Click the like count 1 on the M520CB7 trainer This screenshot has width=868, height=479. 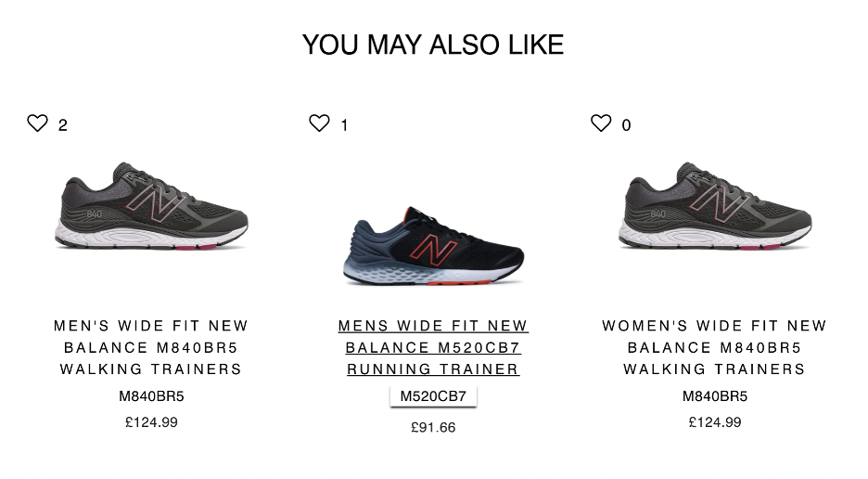[344, 125]
